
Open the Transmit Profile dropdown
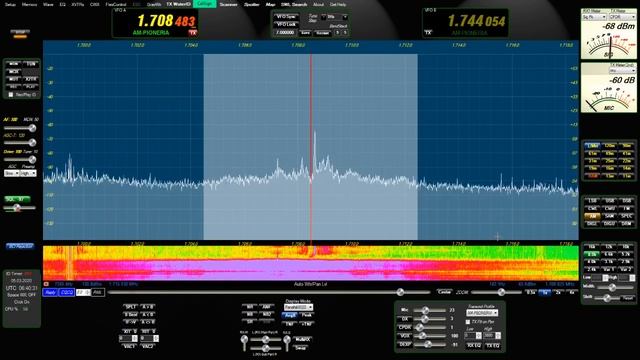(482, 313)
